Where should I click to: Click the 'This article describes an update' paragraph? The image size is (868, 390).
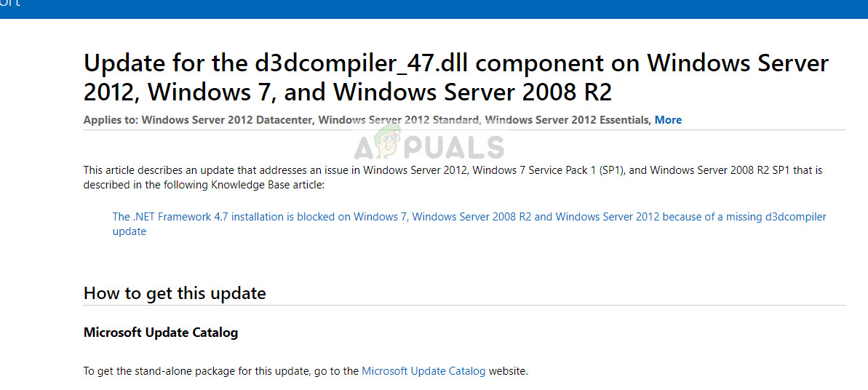453,178
